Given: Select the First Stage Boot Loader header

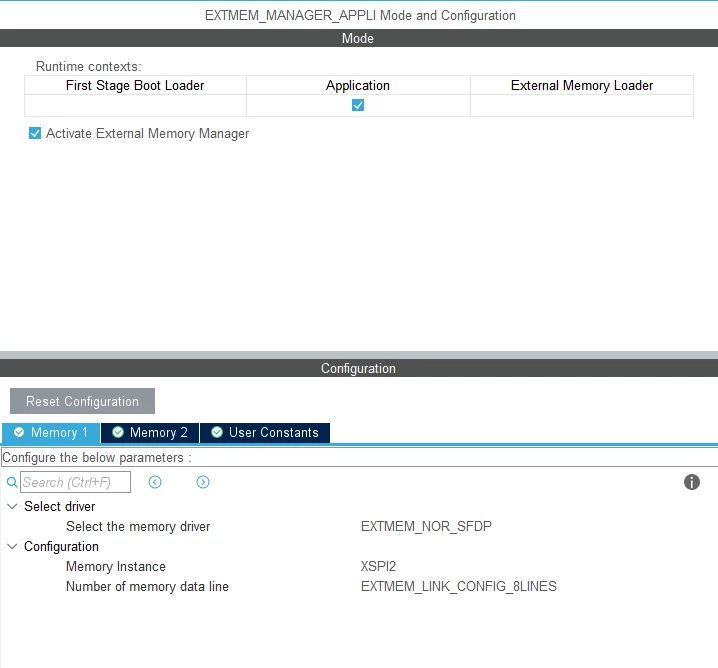Looking at the screenshot, I should (135, 86).
